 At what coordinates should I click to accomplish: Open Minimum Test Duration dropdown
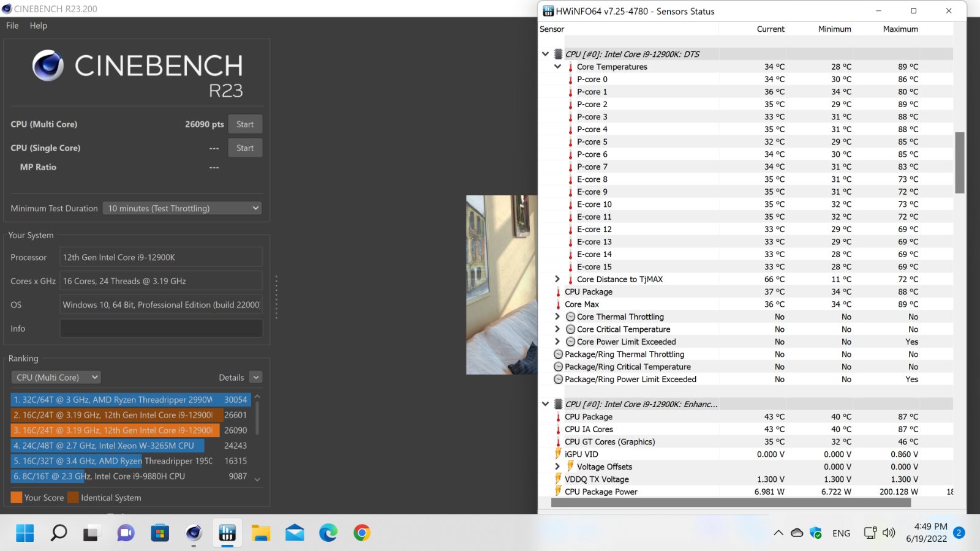(x=182, y=208)
